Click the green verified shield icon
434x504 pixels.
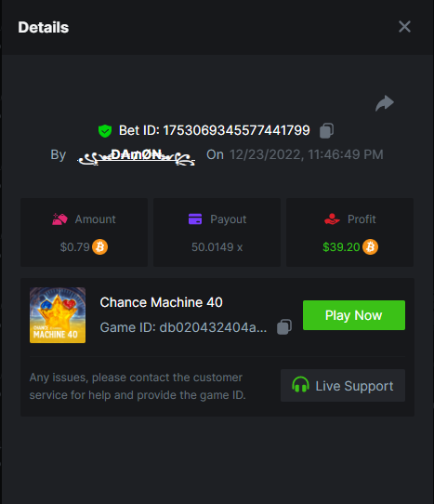[x=105, y=131]
